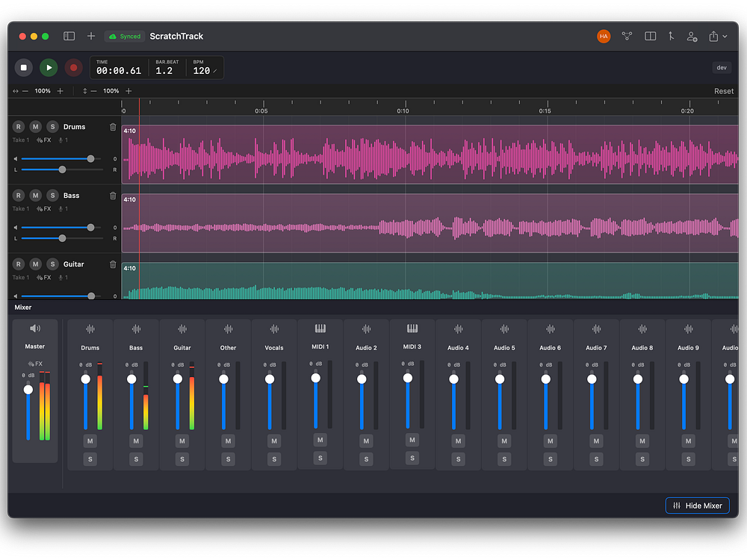Delete the Drums track with trash icon
The image size is (747, 560).
113,127
